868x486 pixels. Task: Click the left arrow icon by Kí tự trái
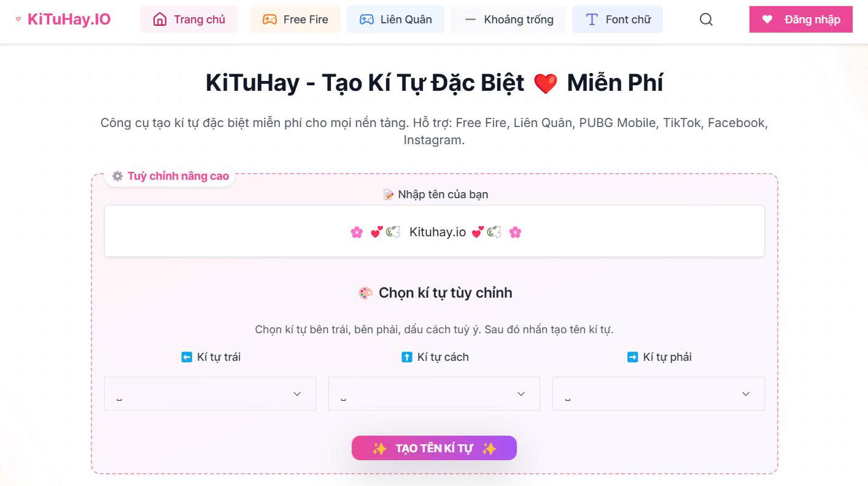[x=187, y=357]
